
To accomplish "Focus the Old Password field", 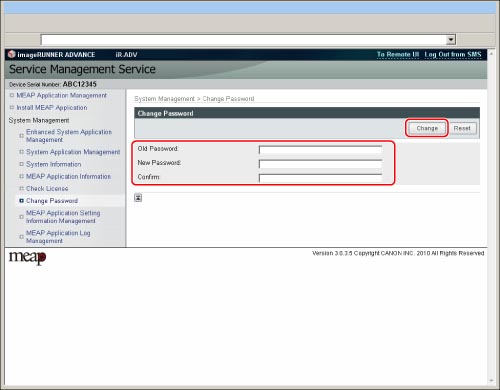I will tap(320, 150).
